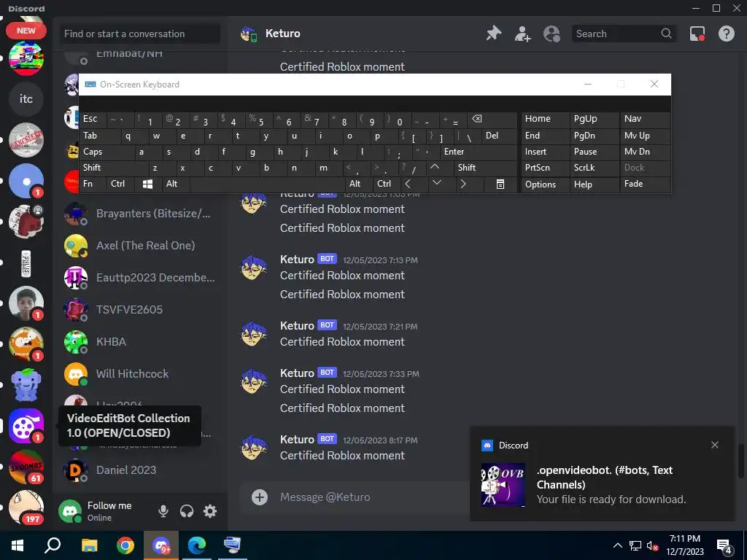
Task: Open conversation with Axel (The Real One)
Action: (x=139, y=246)
